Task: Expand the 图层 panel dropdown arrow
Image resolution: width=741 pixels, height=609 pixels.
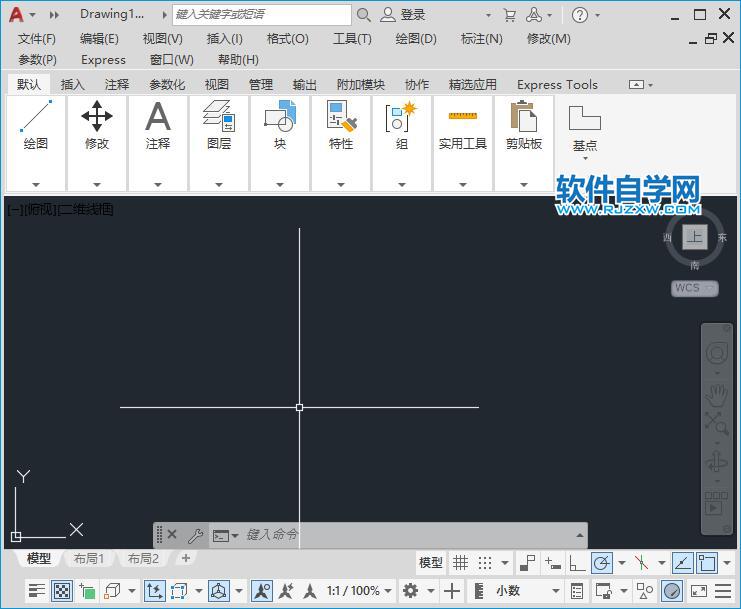Action: tap(219, 184)
